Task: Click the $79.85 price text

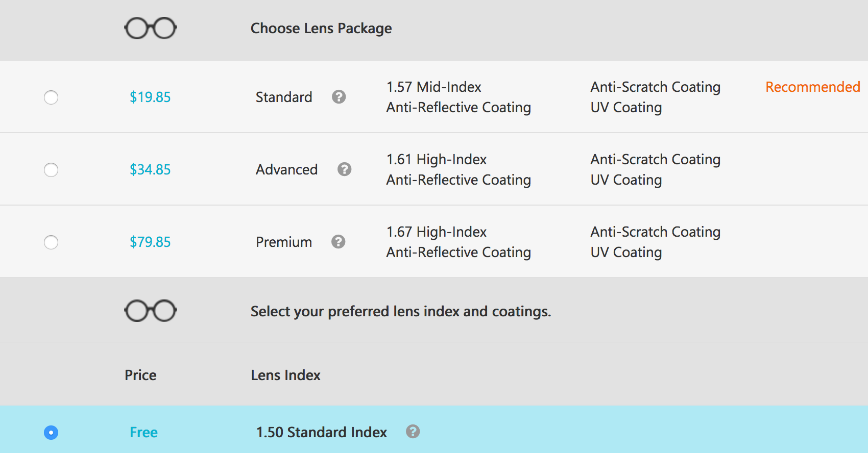Action: tap(150, 242)
